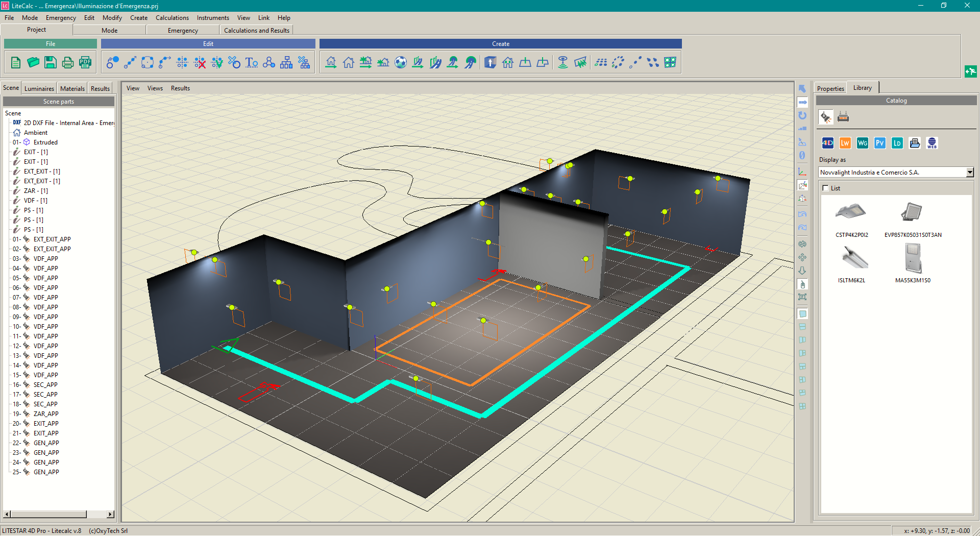Click the blue pointer arrow in viewport sidebar
This screenshot has height=536, width=980.
pyautogui.click(x=802, y=89)
